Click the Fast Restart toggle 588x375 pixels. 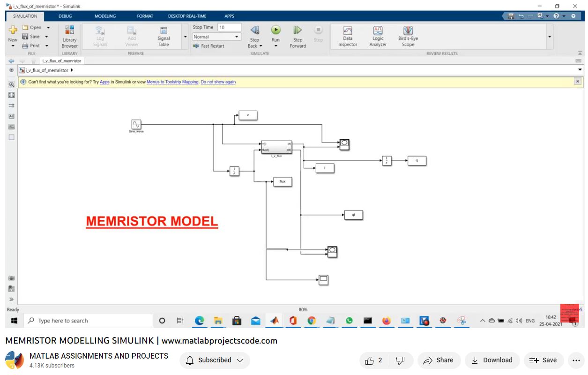click(209, 46)
